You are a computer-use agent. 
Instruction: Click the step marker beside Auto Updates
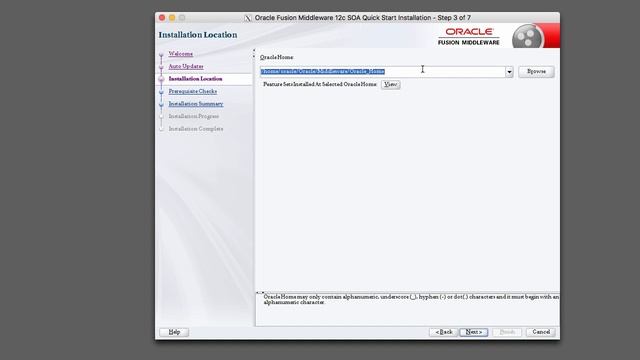point(161,67)
